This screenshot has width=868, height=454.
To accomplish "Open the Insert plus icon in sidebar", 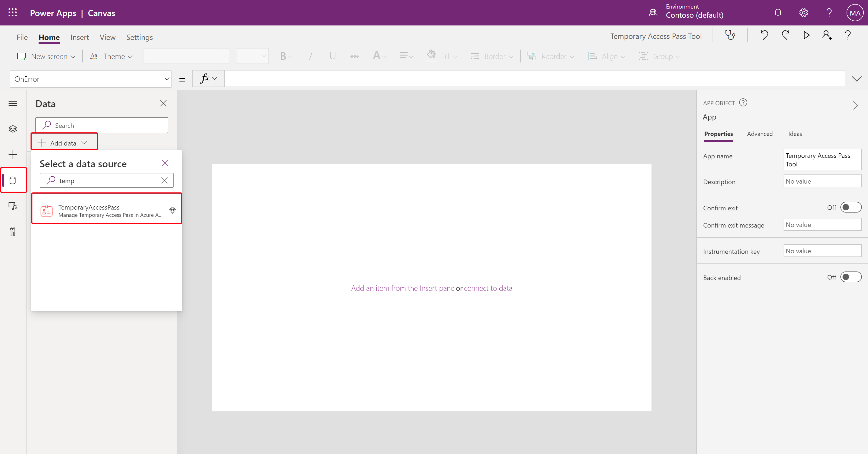I will tap(13, 155).
